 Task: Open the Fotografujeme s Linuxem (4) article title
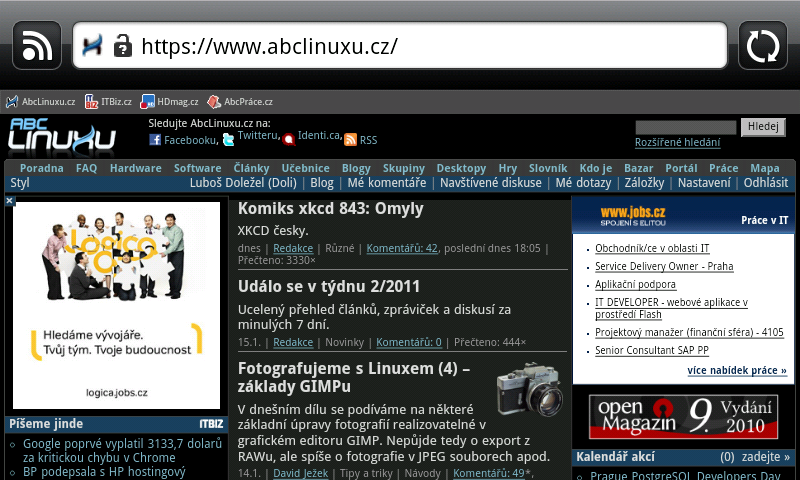[x=354, y=377]
